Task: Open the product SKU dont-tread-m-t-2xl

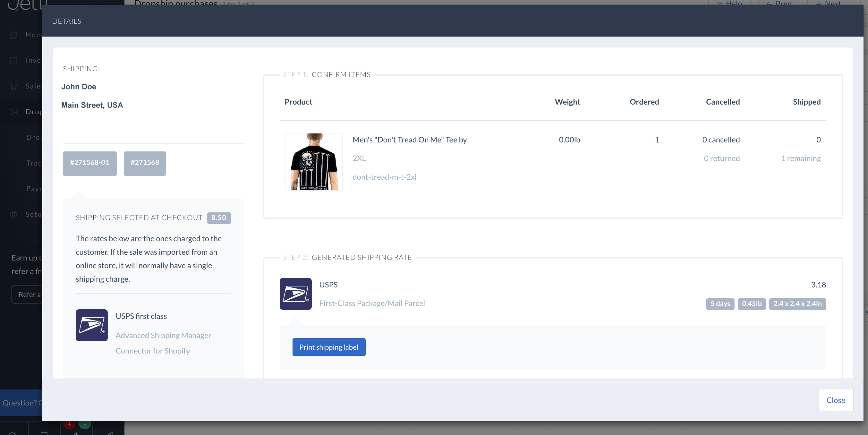Action: 384,177
